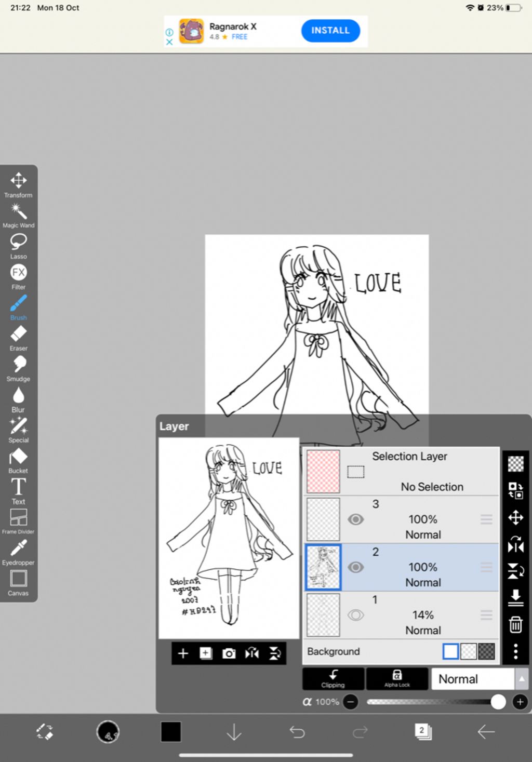Click the large layer preview image
The image size is (532, 762).
coord(229,538)
